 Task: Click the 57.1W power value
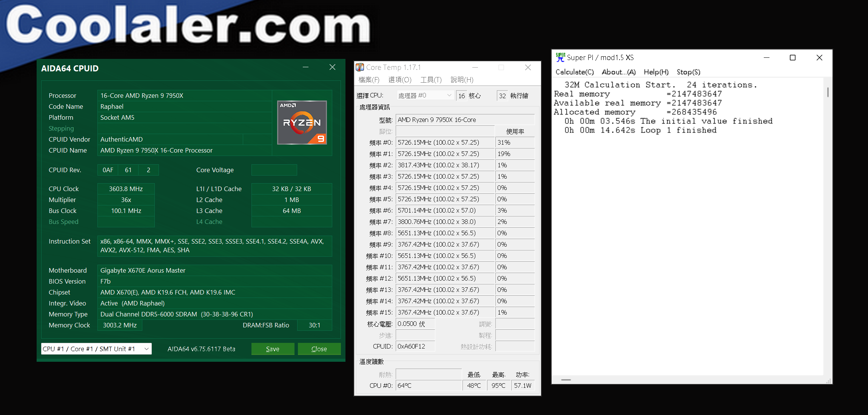tap(523, 386)
